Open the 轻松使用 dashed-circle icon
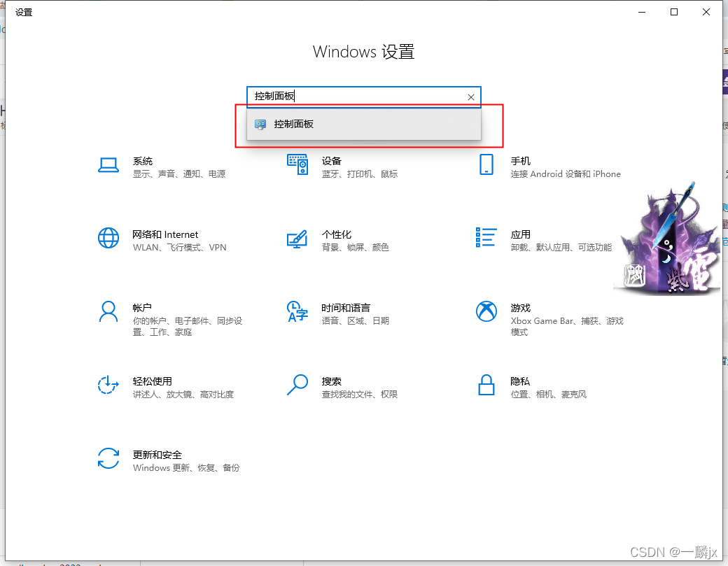Screen dimensions: 728x566 pyautogui.click(x=108, y=385)
